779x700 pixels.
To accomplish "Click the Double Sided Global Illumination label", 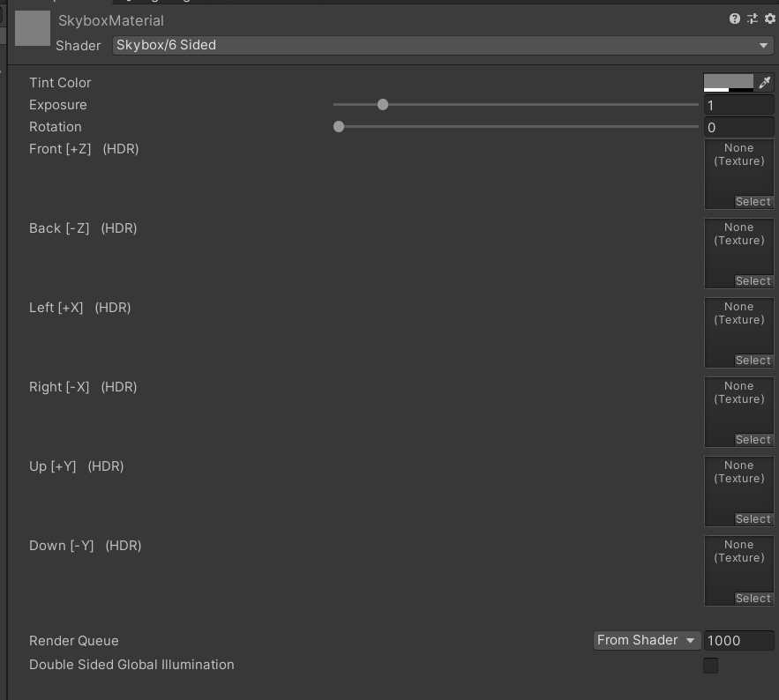I will click(131, 664).
